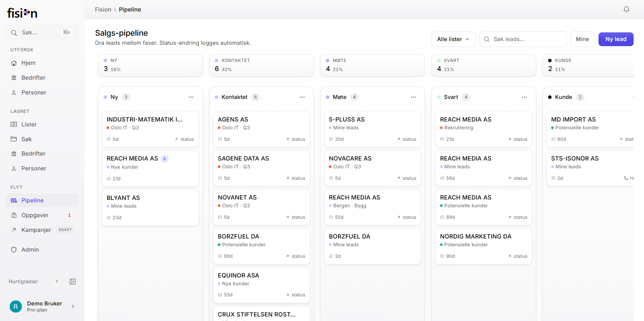Open the Ny column three-dot menu

[x=191, y=97]
